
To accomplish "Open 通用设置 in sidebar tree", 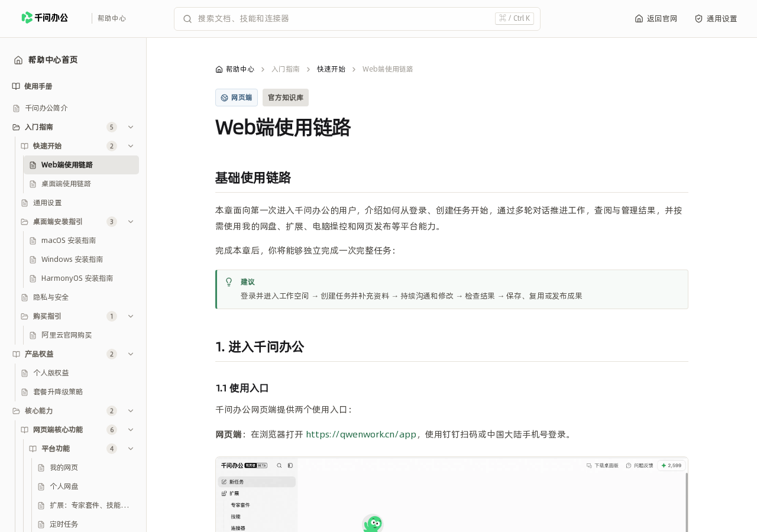I will (77, 203).
